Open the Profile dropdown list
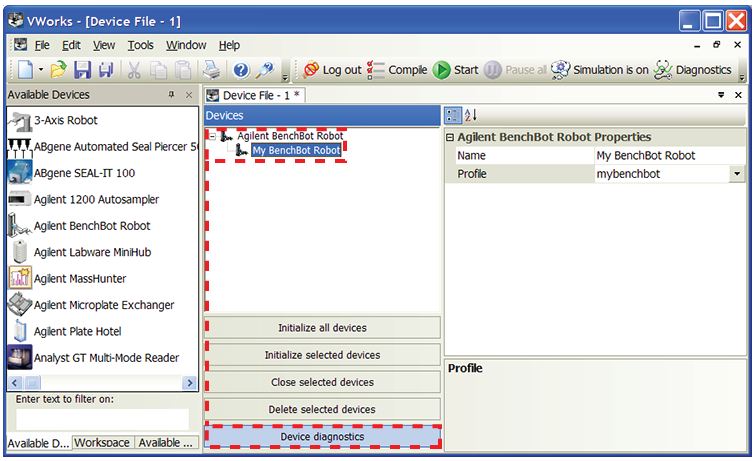The image size is (756, 461). (x=737, y=174)
